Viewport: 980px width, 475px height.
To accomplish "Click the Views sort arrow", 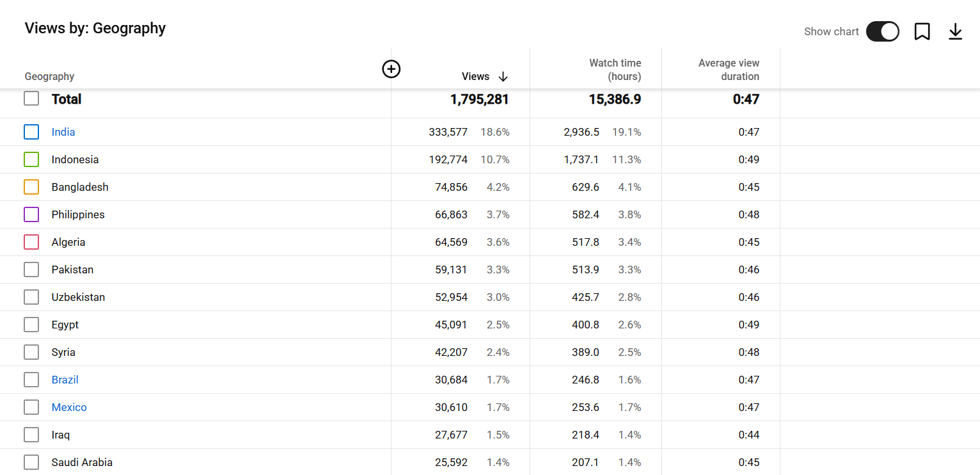I will pos(503,77).
